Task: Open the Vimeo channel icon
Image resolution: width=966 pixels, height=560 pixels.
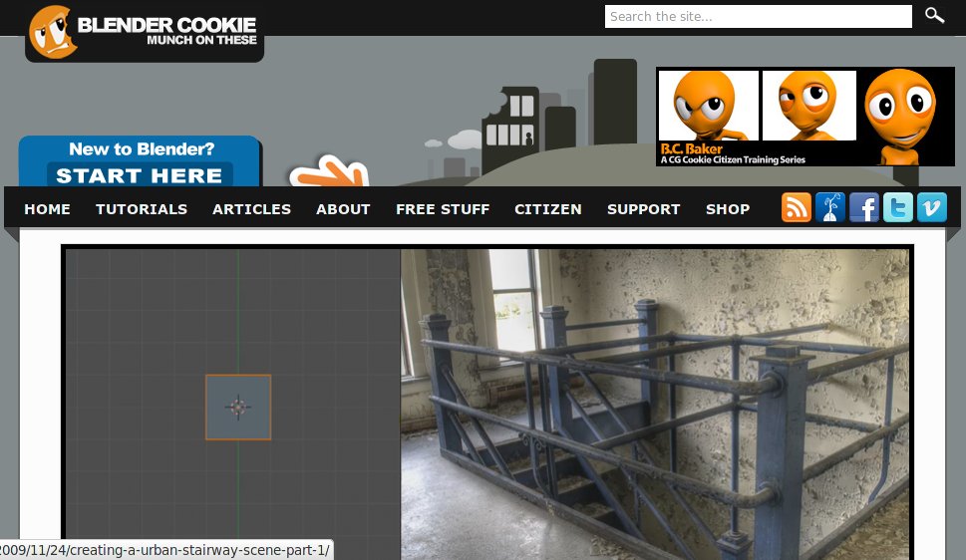Action: [x=931, y=207]
